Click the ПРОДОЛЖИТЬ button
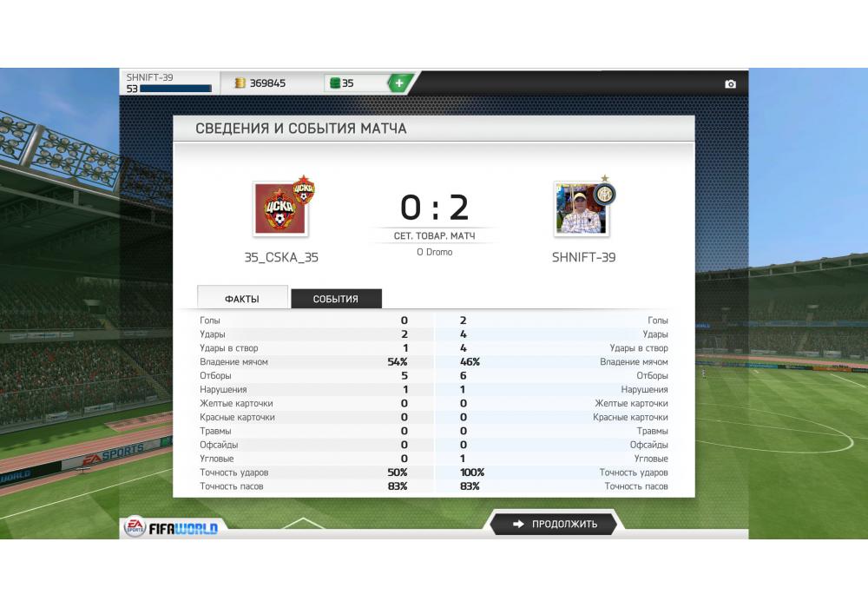The height and width of the screenshot is (608, 868). 554,524
